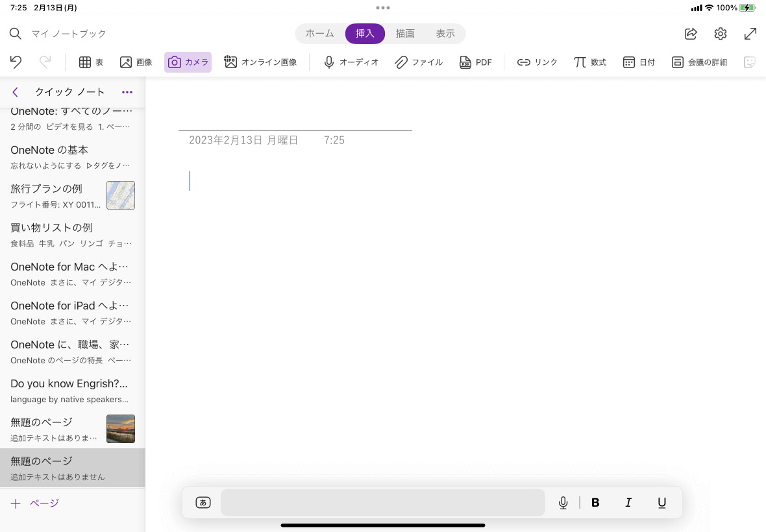The width and height of the screenshot is (766, 532).
Task: Switch to the 描画 tab
Action: point(405,34)
